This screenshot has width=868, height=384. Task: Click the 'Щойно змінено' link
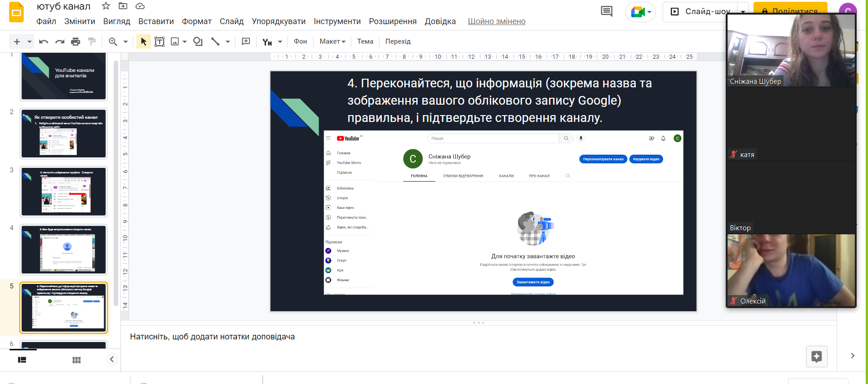pyautogui.click(x=496, y=21)
